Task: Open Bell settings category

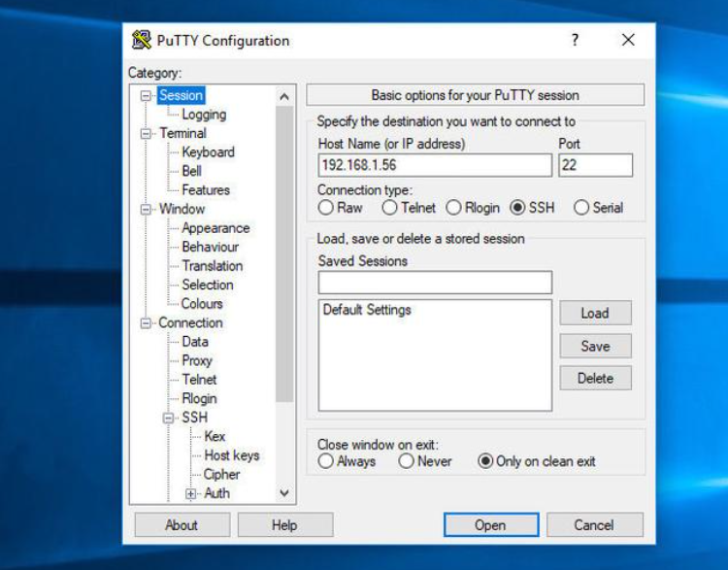Action: [191, 171]
